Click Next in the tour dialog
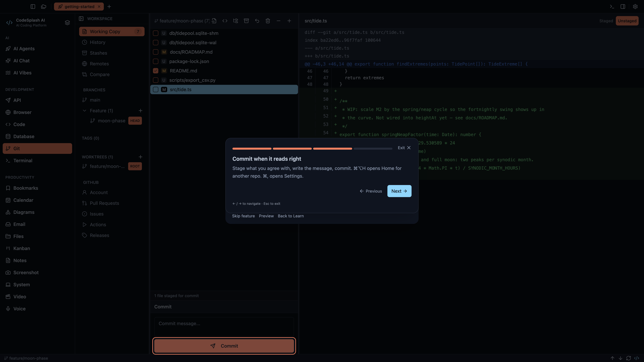 pos(399,191)
